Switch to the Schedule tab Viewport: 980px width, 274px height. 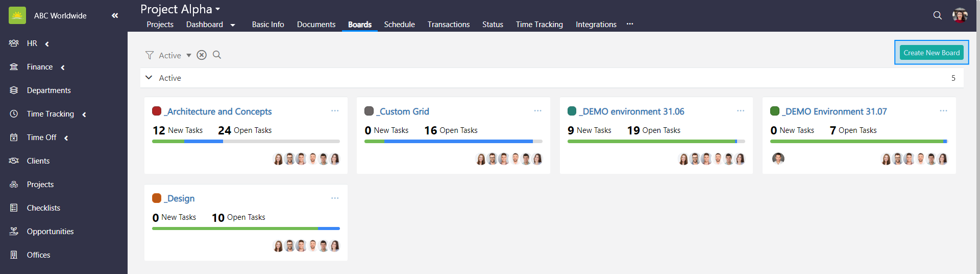point(399,25)
